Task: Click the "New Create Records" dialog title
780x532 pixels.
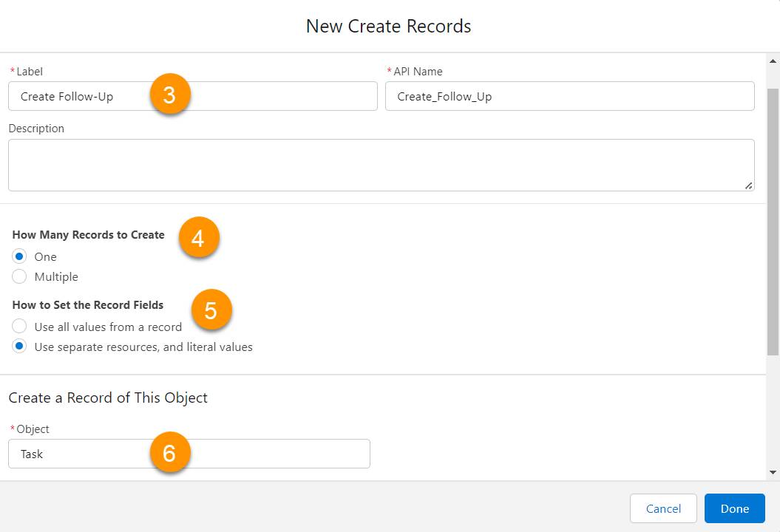Action: point(388,26)
